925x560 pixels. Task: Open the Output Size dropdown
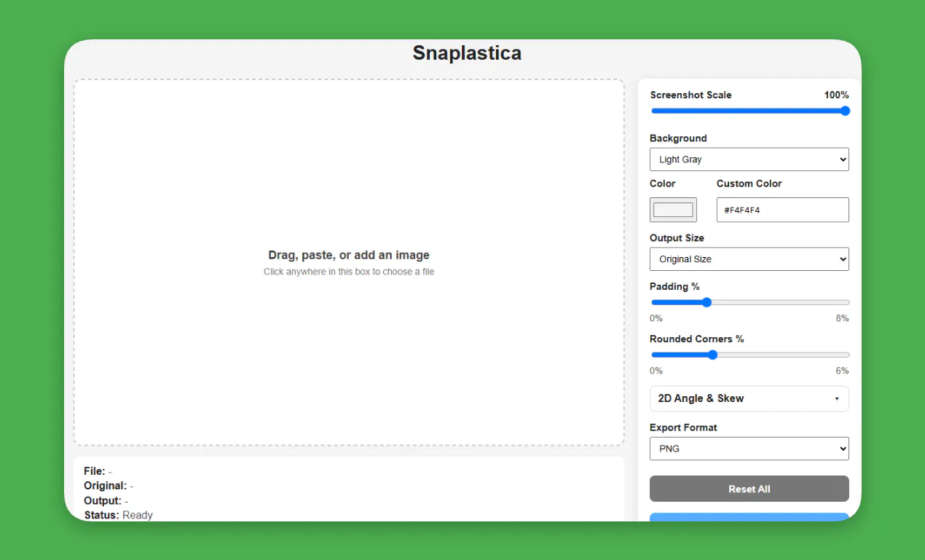(x=749, y=259)
